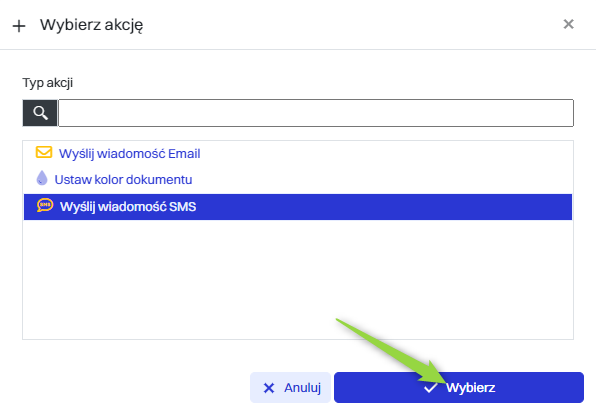
Task: Click the SMS speech bubble icon
Action: point(45,205)
